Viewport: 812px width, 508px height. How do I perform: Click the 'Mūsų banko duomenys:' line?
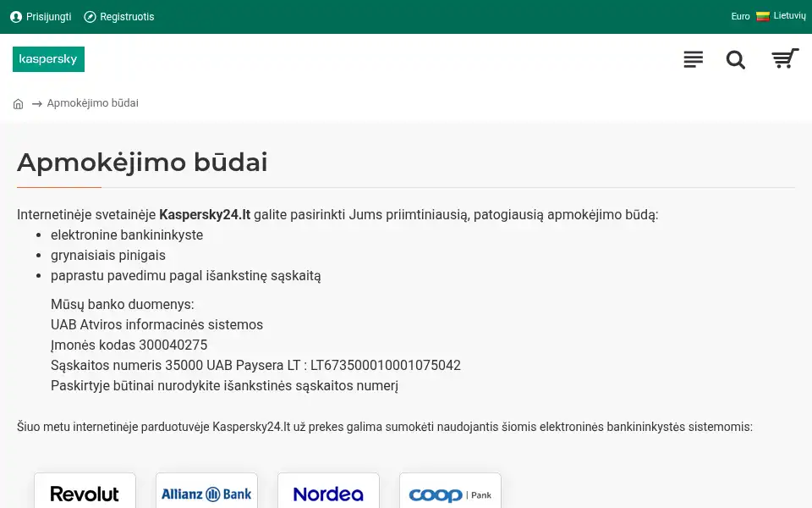tap(122, 304)
